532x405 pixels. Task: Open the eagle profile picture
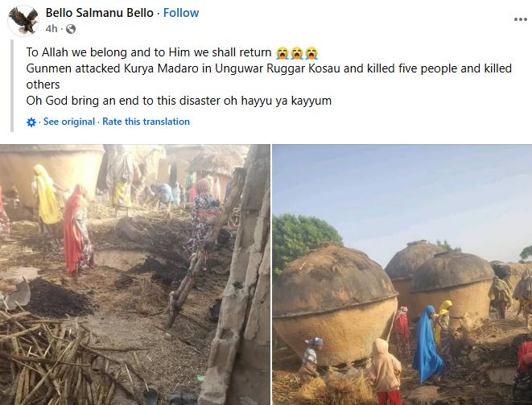[23, 20]
